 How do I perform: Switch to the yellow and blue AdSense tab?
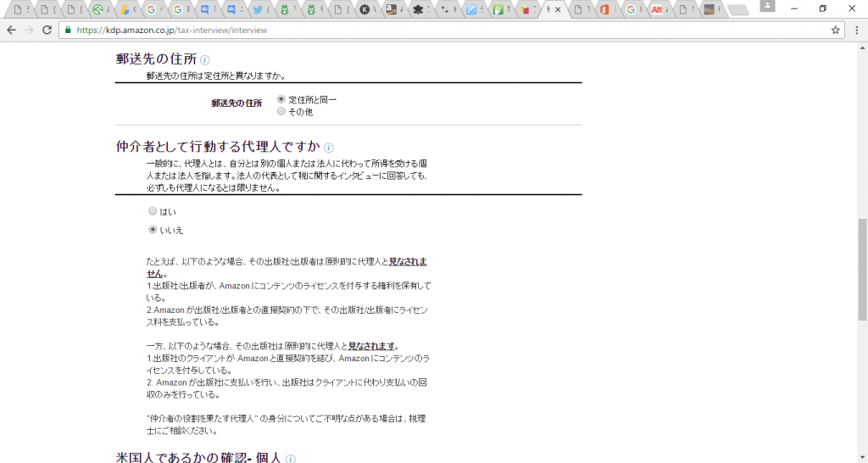pyautogui.click(x=125, y=9)
